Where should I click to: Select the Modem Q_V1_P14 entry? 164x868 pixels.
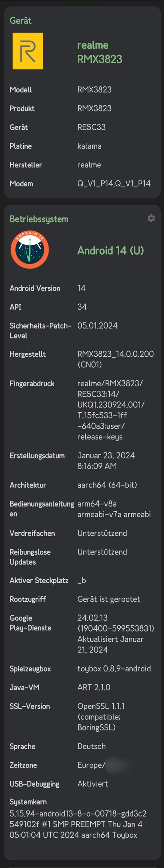click(x=114, y=183)
